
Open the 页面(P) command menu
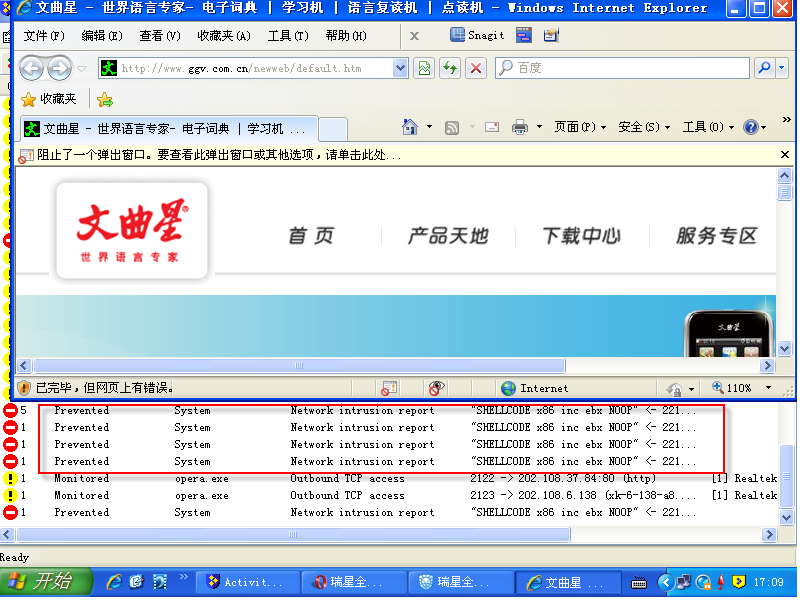coord(580,127)
